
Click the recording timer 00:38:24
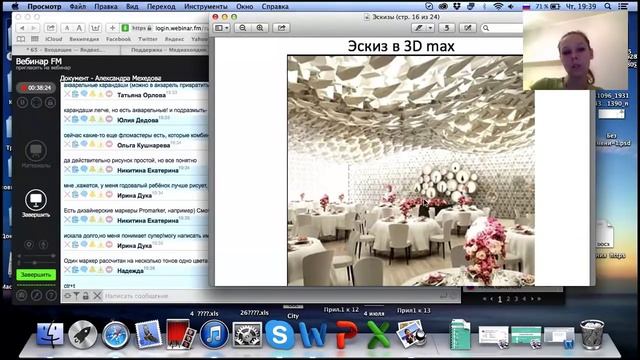[36, 88]
